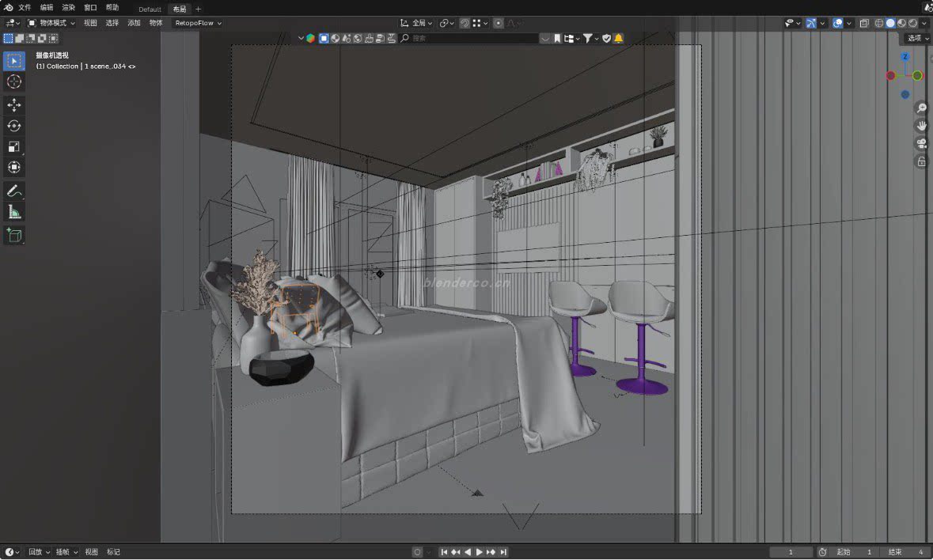The image size is (933, 560).
Task: Open the editor type dropdown
Action: 12,23
